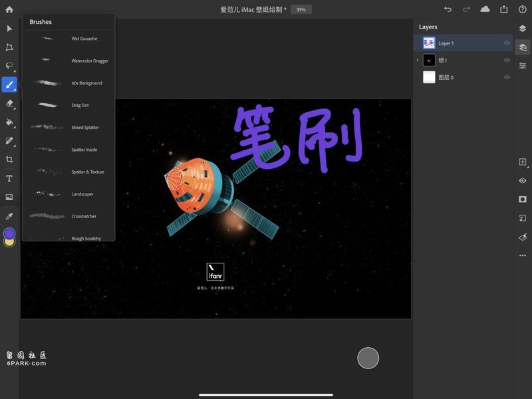Expand the 组 1 layer group
Screen dimensions: 532x399
(x=418, y=60)
